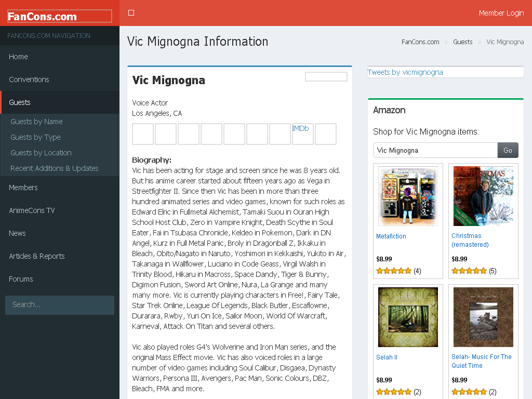Open Selah- Music For The Quiet Time cover
Screen dimensions: 532x399
click(483, 317)
